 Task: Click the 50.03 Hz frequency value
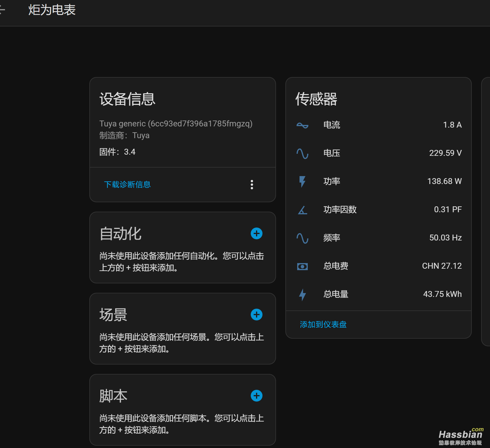446,238
